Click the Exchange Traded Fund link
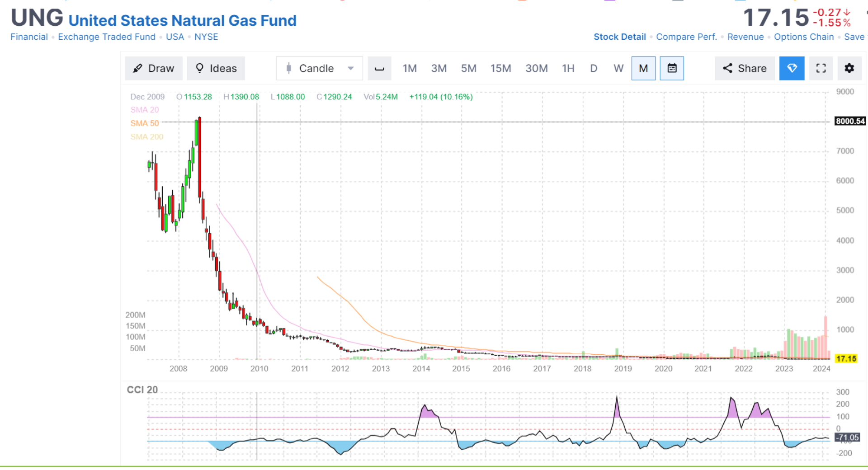The width and height of the screenshot is (868, 470). pos(107,37)
